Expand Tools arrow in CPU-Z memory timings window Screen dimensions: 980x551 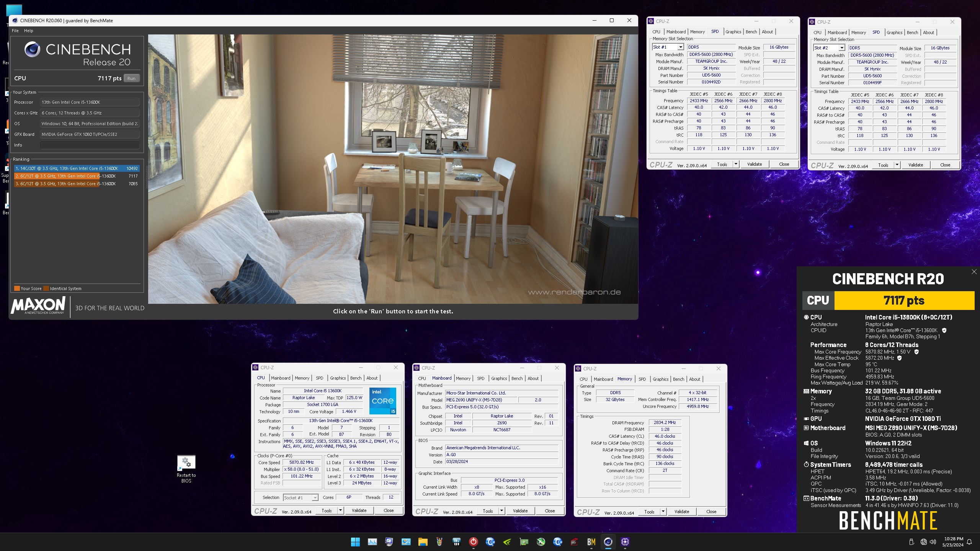[663, 512]
